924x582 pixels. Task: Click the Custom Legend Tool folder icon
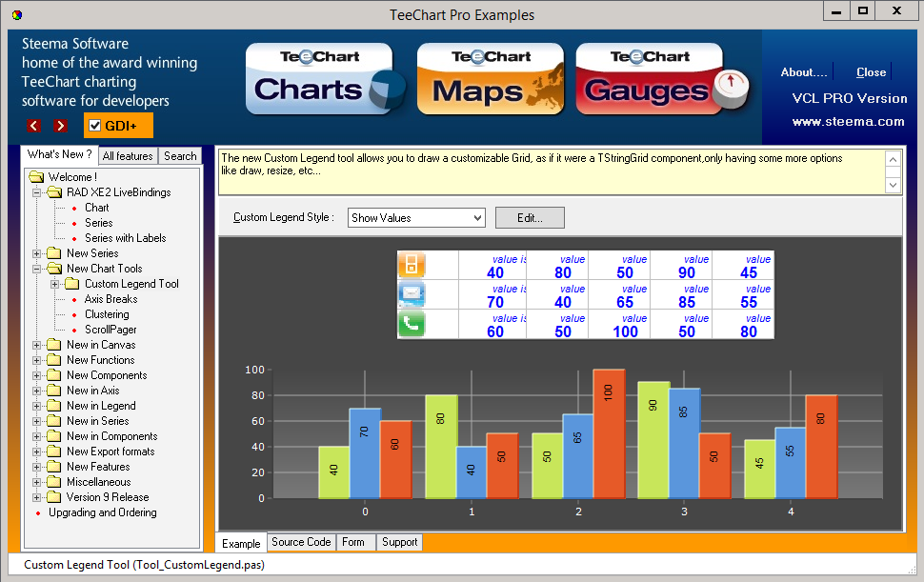pos(72,284)
